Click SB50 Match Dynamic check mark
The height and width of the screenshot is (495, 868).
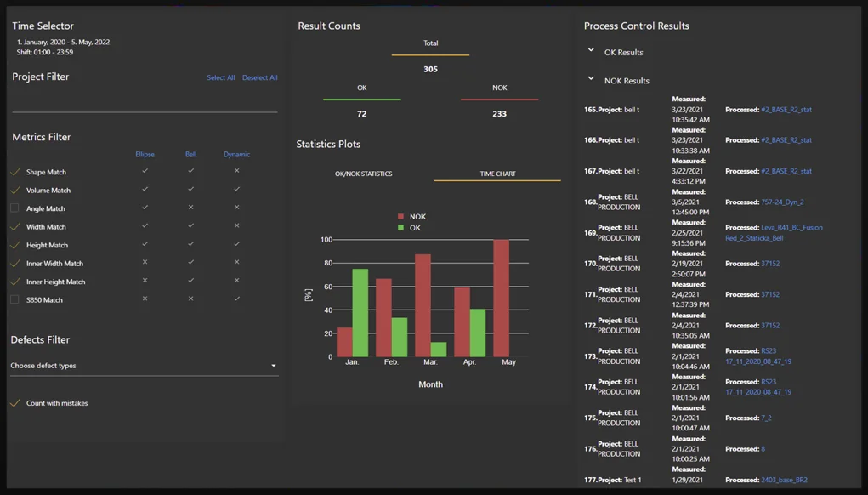[x=236, y=299]
